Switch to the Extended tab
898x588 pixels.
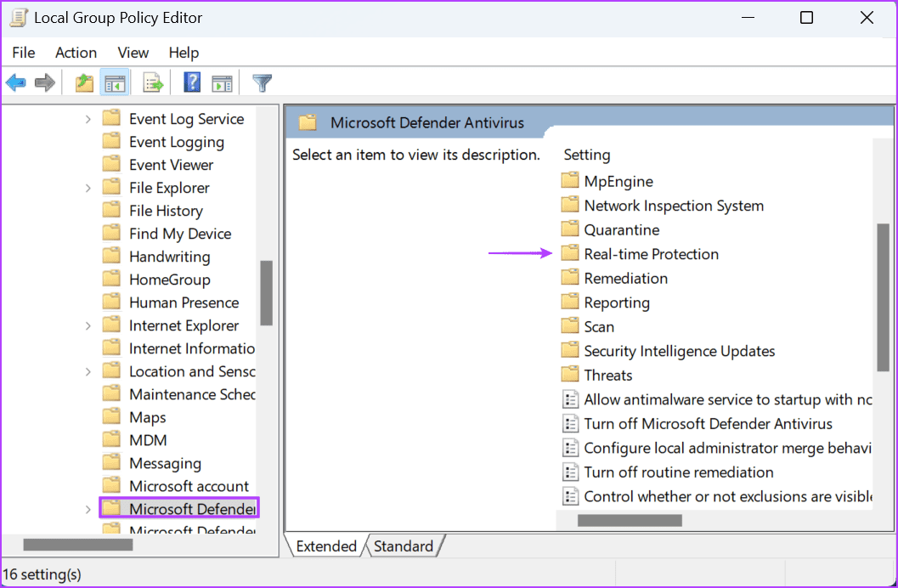coord(326,546)
